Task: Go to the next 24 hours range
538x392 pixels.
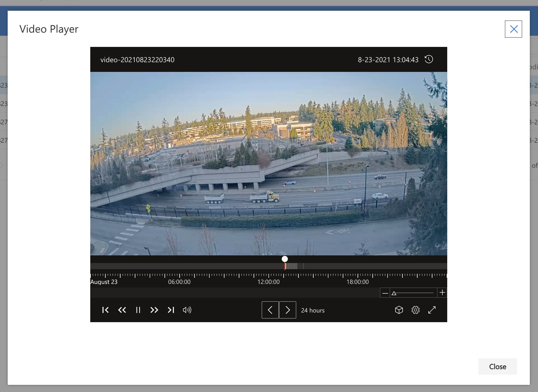Action: point(287,310)
